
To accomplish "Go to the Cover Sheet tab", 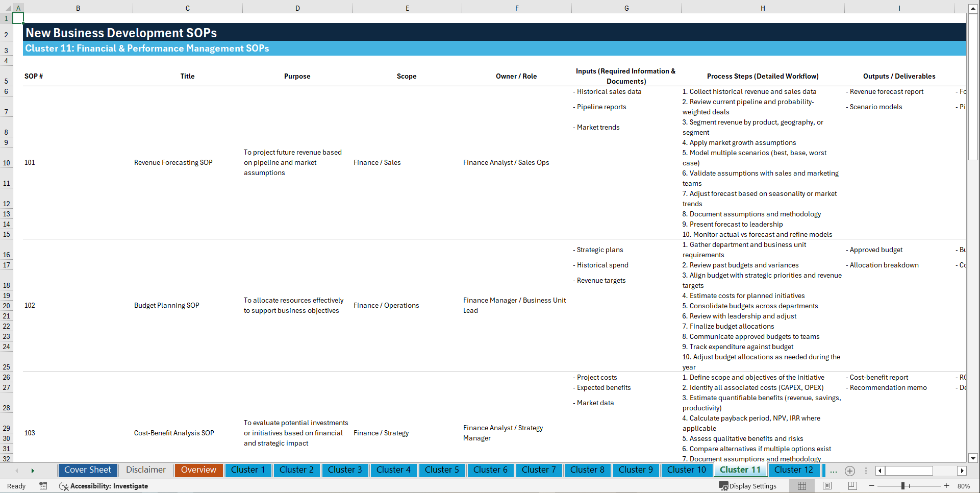I will pos(87,470).
